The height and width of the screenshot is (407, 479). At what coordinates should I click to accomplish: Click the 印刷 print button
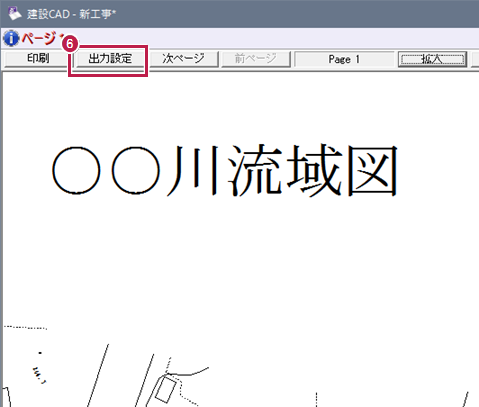(x=37, y=59)
